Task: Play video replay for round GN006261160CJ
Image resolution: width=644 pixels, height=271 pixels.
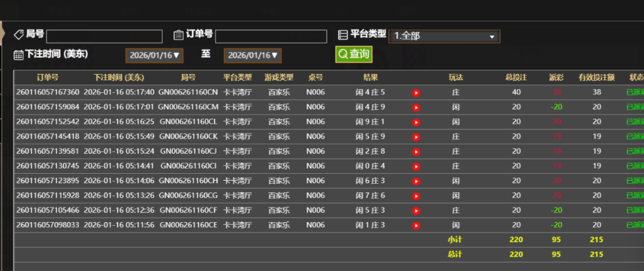Action: (x=416, y=151)
